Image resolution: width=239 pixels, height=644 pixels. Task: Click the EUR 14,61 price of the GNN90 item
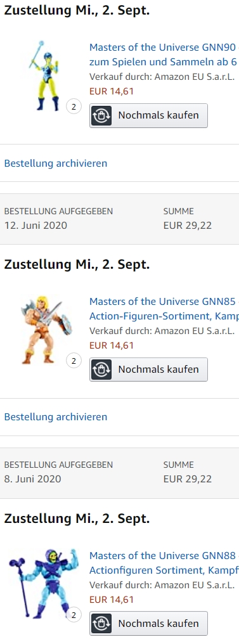coord(112,91)
